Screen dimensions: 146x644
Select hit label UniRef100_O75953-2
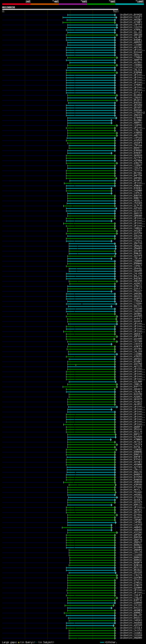[132, 113]
